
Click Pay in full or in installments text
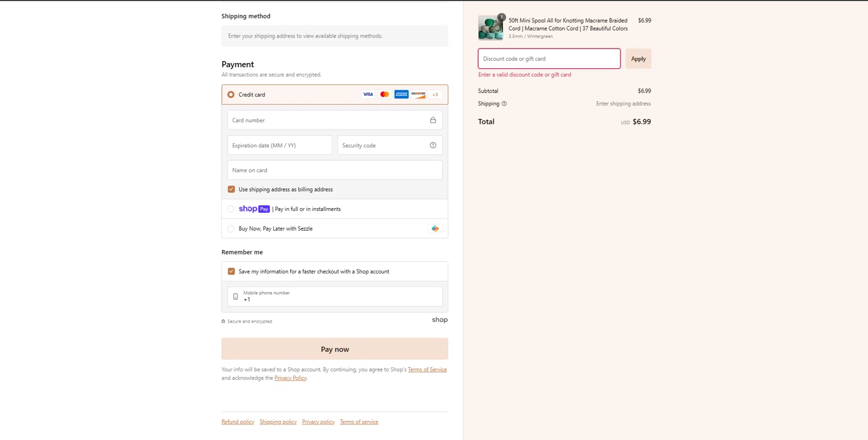pos(308,209)
